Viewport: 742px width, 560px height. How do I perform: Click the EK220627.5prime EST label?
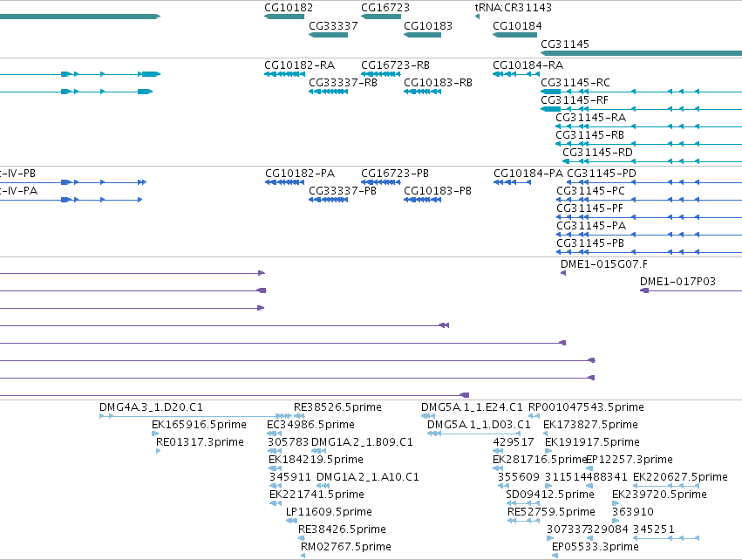680,477
